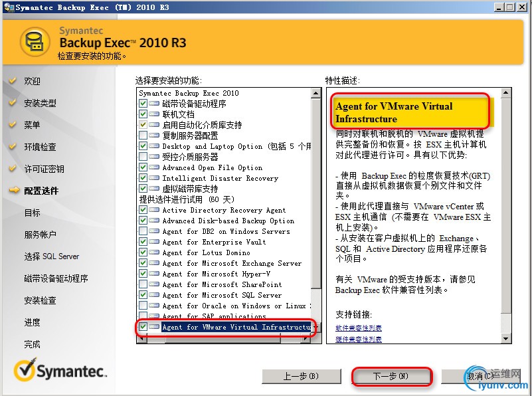
Task: Select 许可证密钥 step in sidebar
Action: 44,169
